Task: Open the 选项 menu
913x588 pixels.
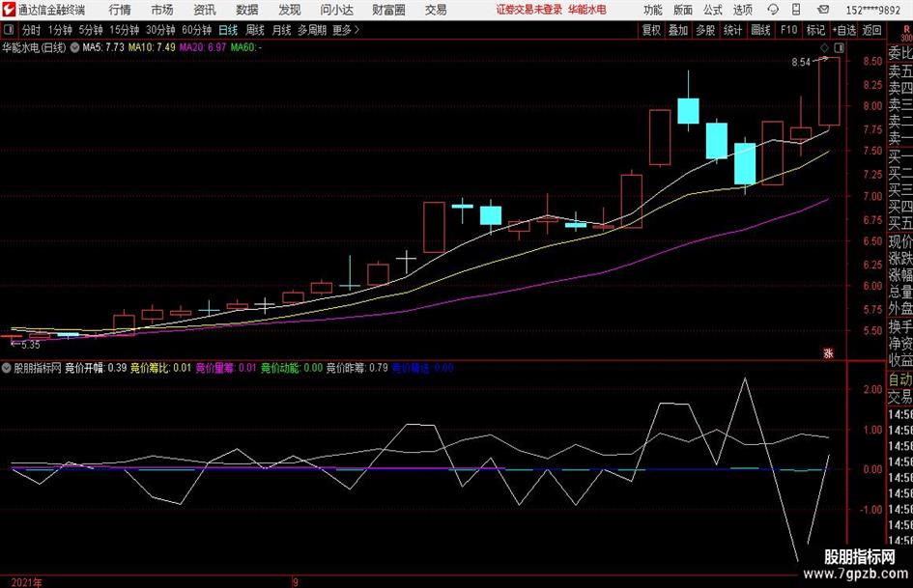Action: [x=742, y=10]
